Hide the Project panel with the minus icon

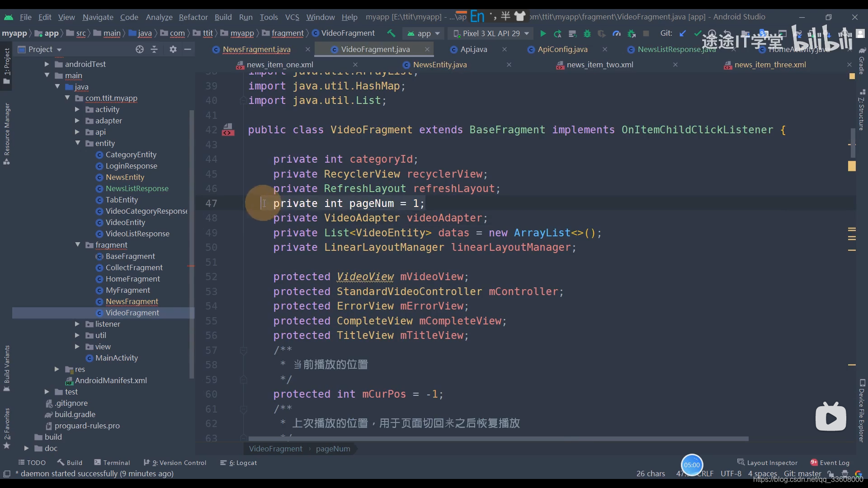tap(188, 49)
